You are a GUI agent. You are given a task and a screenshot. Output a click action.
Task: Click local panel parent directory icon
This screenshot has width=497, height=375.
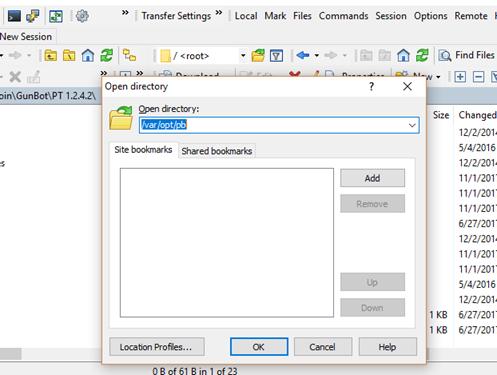click(50, 55)
